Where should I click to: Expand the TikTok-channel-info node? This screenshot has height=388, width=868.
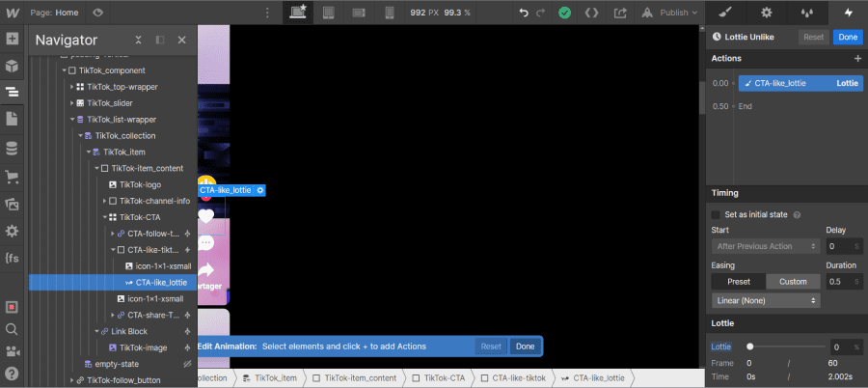(x=104, y=201)
